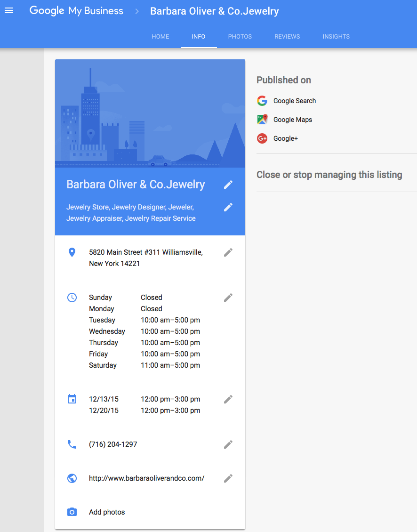Select the INFO tab
The image size is (417, 532).
click(x=199, y=37)
